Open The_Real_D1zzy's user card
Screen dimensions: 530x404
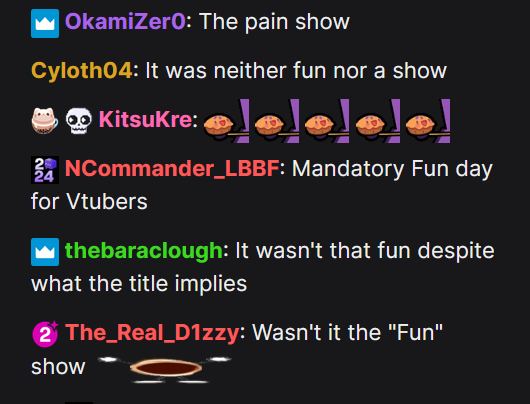152,333
